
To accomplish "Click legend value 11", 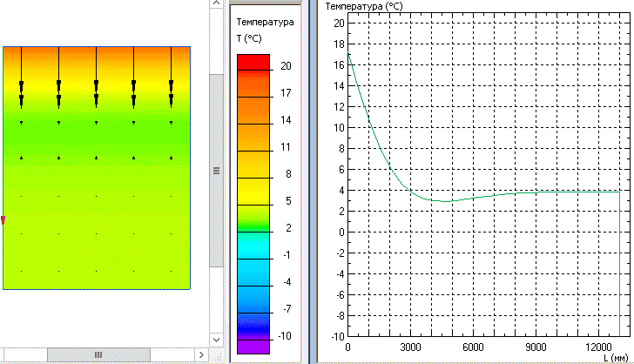I will coord(286,147).
